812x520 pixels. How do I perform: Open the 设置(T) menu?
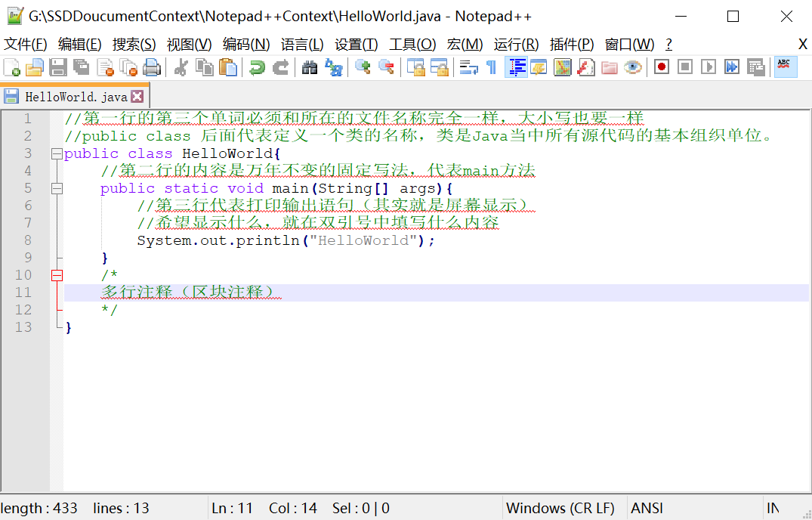[357, 45]
